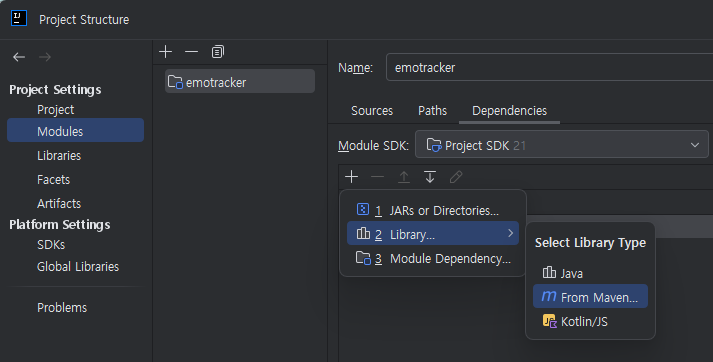713x362 pixels.
Task: Switch to the Dependencies tab
Action: click(x=509, y=111)
